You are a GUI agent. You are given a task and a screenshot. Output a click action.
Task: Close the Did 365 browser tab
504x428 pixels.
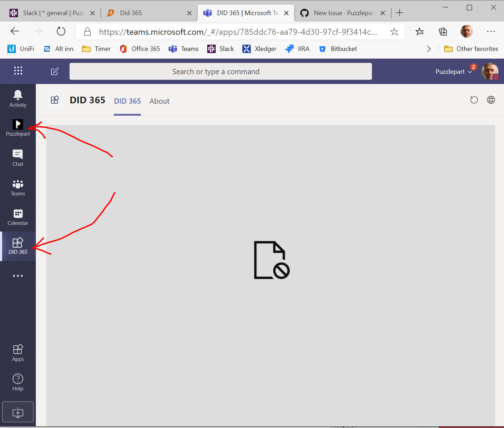click(x=189, y=13)
